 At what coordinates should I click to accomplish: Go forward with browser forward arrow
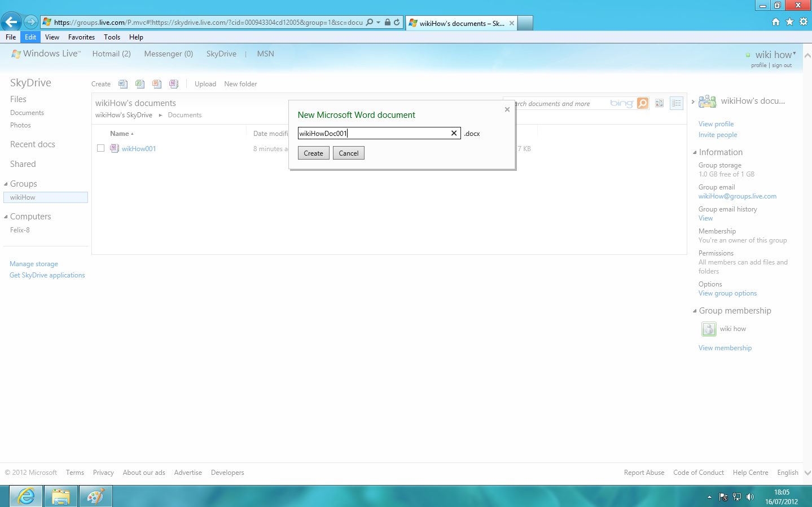[31, 22]
